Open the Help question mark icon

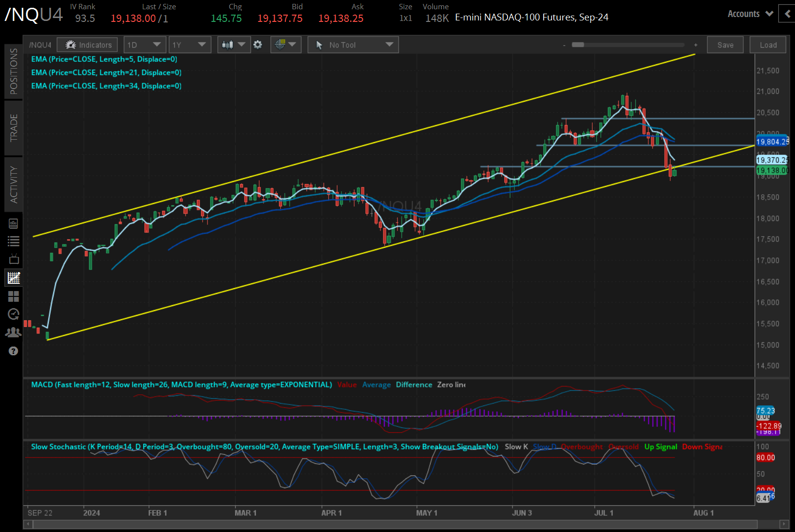[13, 350]
